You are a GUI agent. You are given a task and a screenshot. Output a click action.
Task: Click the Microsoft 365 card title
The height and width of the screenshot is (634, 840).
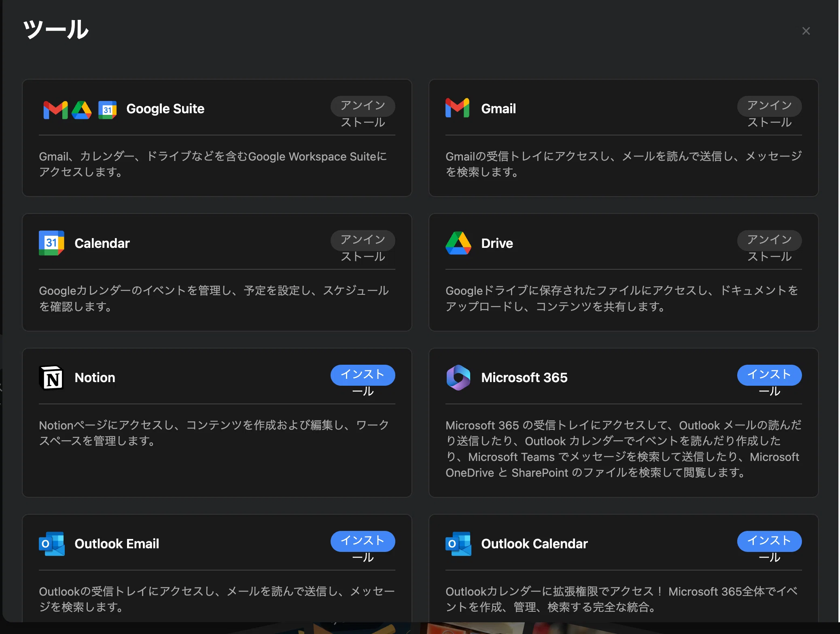click(x=524, y=378)
